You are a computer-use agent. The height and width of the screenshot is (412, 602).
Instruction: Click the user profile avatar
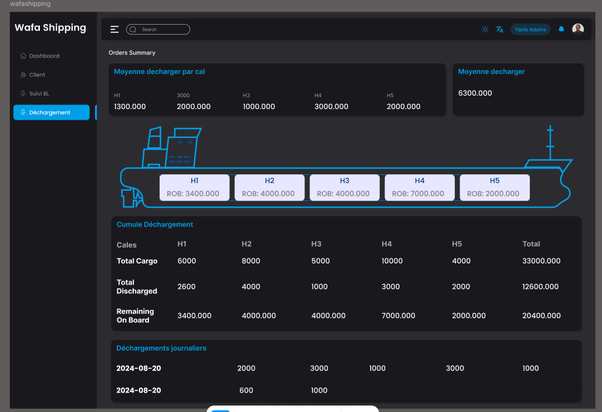[x=578, y=29]
